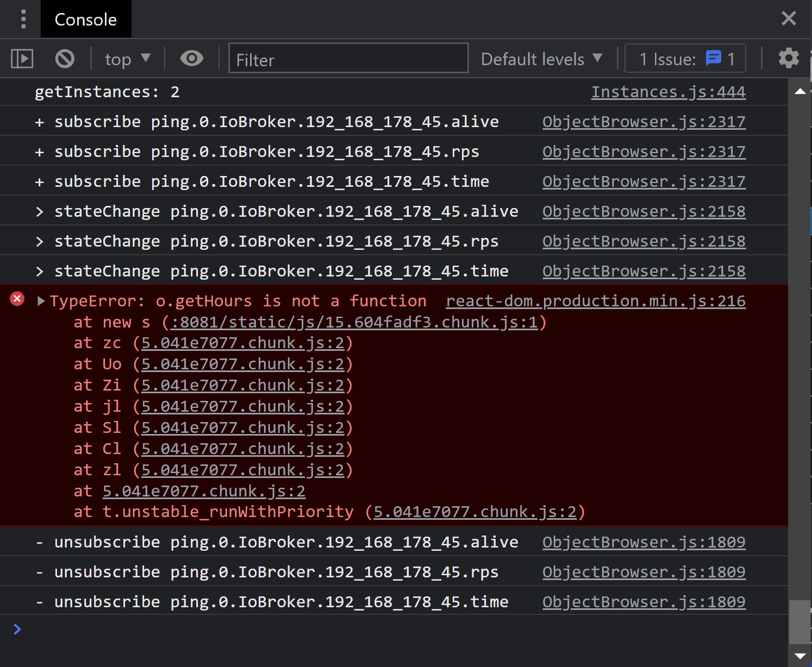Image resolution: width=812 pixels, height=667 pixels.
Task: Create a live expression with the eye icon
Action: pyautogui.click(x=191, y=58)
